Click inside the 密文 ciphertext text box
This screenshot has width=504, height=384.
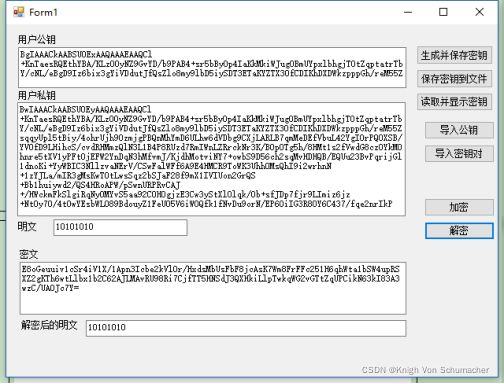click(x=213, y=288)
